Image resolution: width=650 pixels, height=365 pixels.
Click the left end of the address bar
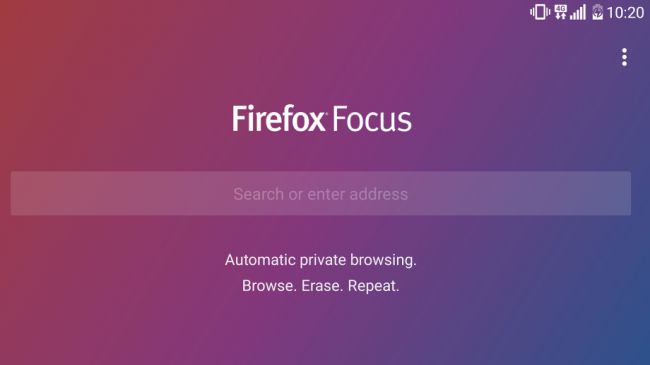click(25, 193)
